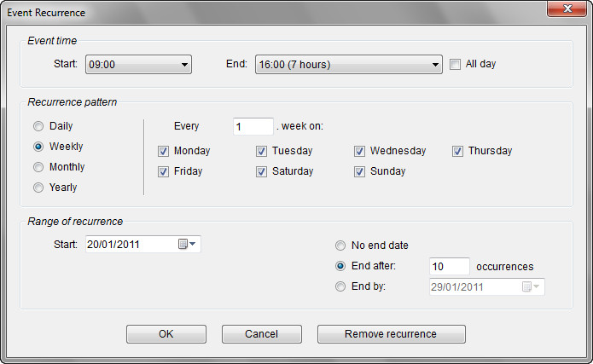
Task: Uncheck Wednesday in the weekly pattern
Action: [x=360, y=152]
